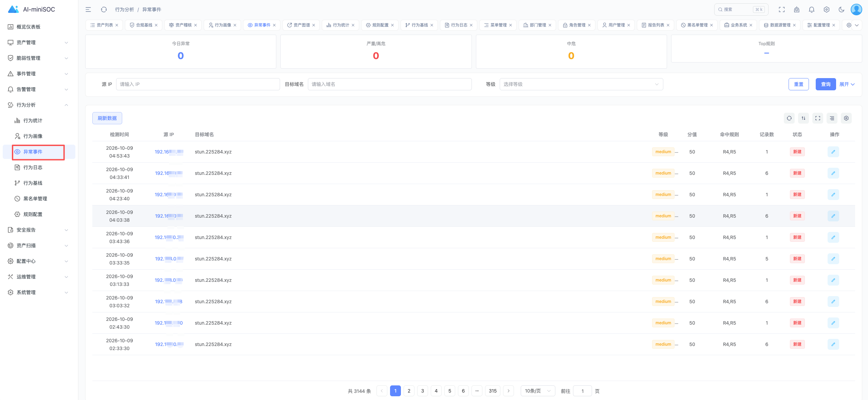Close the 资产列表 tab

click(x=117, y=25)
